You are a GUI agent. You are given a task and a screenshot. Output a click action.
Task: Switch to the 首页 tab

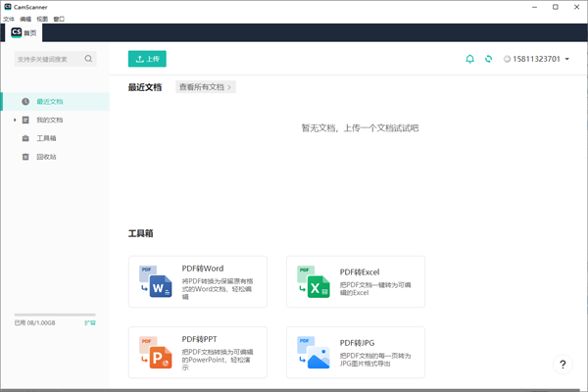(25, 32)
